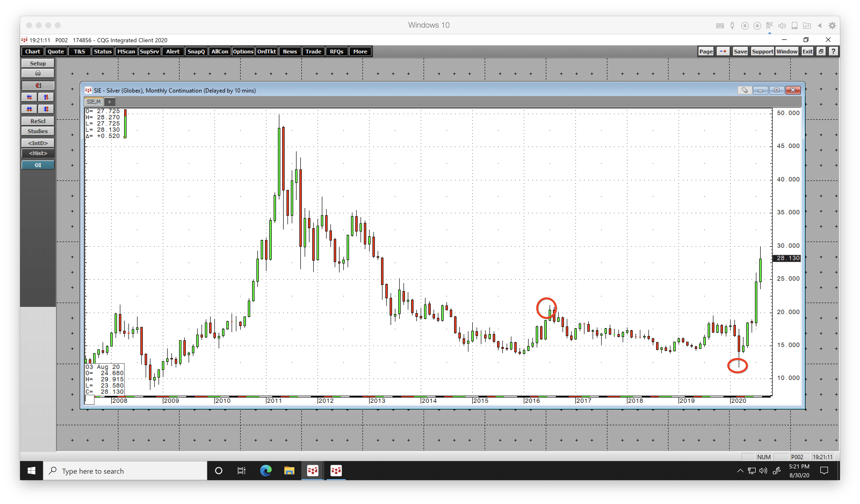Open the Parallels keyboard icon
Screen dimensions: 860x504
point(720,26)
